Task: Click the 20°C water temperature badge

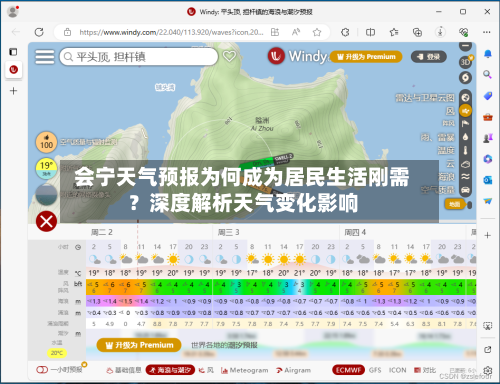Action: point(57,353)
